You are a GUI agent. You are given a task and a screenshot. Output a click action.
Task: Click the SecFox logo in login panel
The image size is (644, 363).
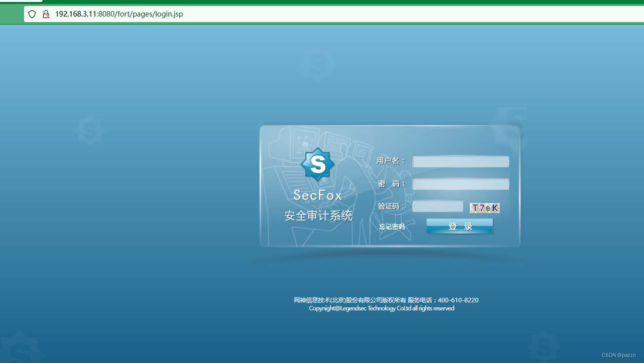point(317,164)
